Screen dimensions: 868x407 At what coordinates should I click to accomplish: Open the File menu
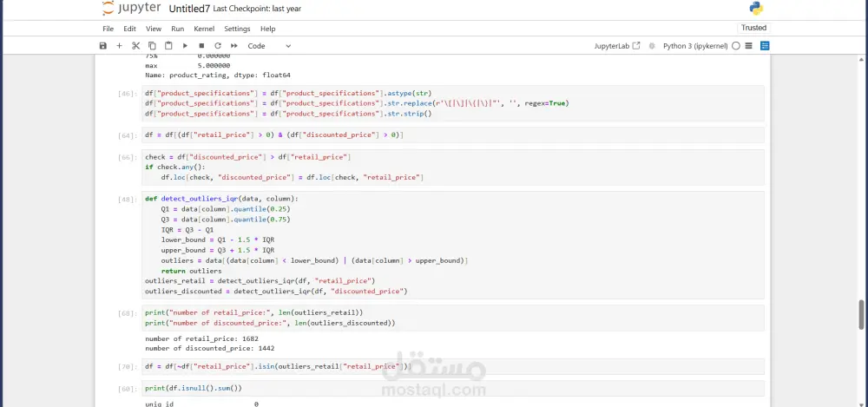(108, 29)
